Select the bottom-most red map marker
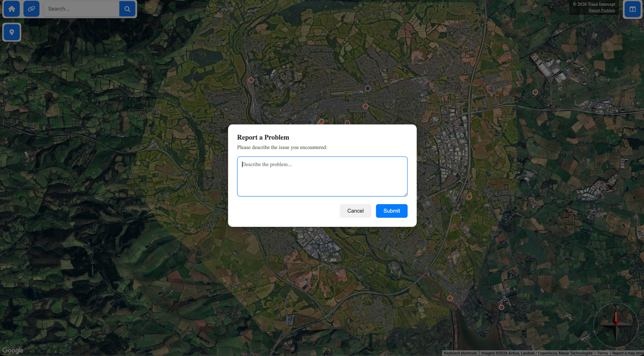 click(501, 307)
